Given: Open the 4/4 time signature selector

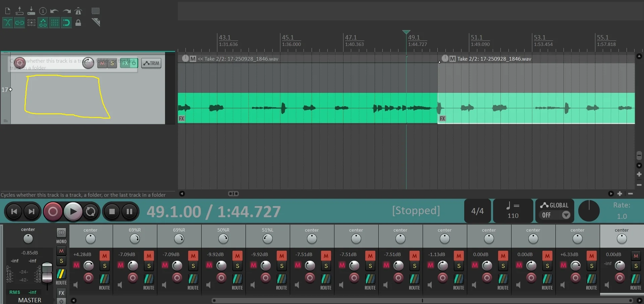Looking at the screenshot, I should click(477, 211).
